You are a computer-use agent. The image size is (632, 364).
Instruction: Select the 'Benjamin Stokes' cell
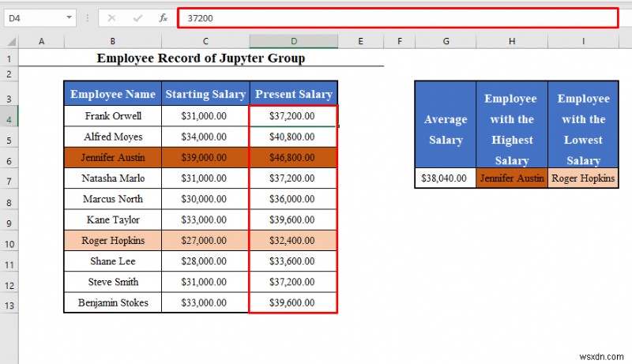pyautogui.click(x=113, y=302)
